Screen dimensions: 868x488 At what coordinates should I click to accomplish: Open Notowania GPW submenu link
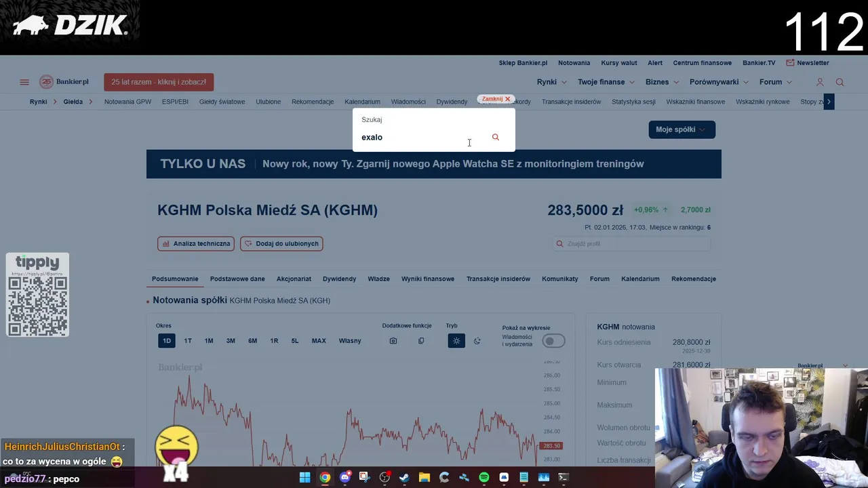(127, 102)
